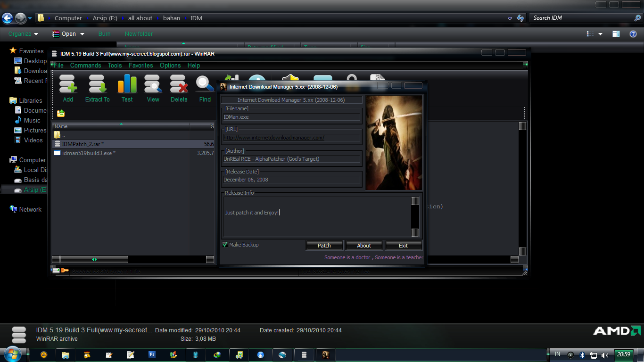Select Pictures in the navigation pane
The image size is (644, 362).
tap(35, 130)
